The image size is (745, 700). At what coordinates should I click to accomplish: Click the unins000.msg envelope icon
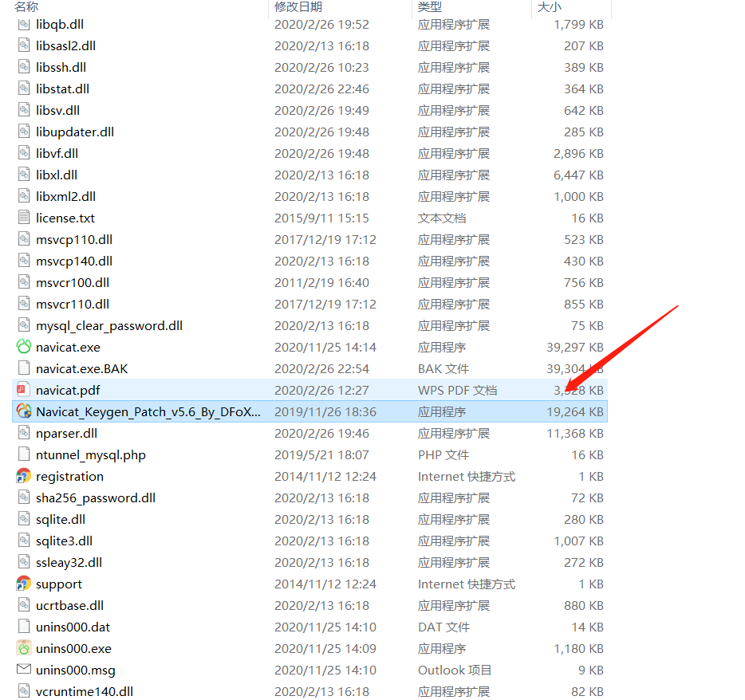24,669
